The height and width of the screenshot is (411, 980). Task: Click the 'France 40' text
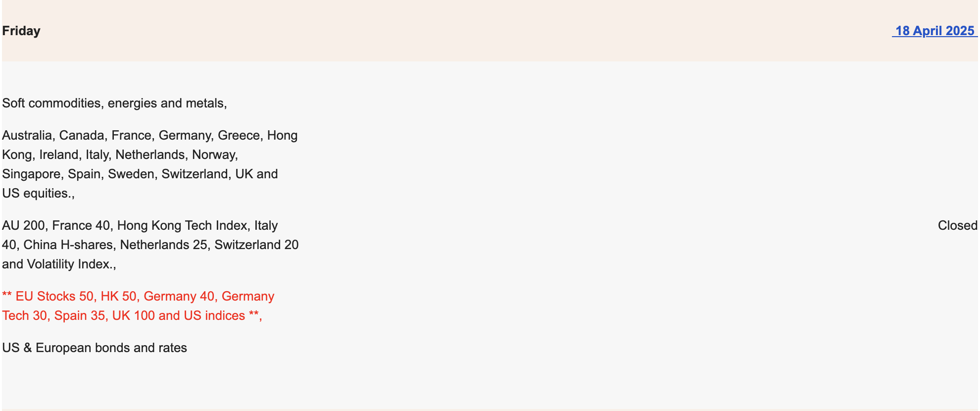pos(81,226)
